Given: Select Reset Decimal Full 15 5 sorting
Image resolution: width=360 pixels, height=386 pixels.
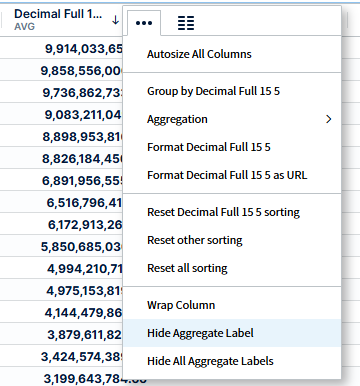Looking at the screenshot, I should [x=232, y=212].
